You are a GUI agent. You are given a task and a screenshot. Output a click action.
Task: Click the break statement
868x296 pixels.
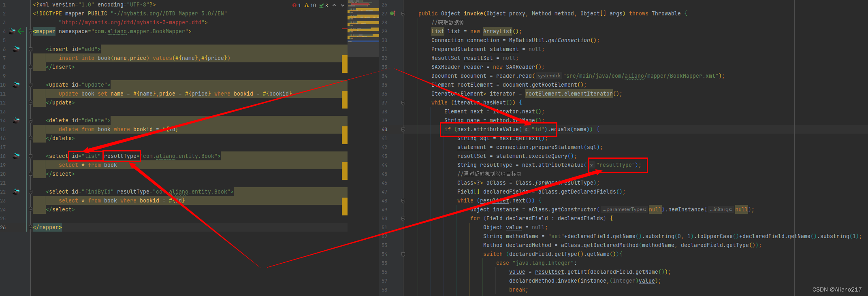click(x=518, y=290)
